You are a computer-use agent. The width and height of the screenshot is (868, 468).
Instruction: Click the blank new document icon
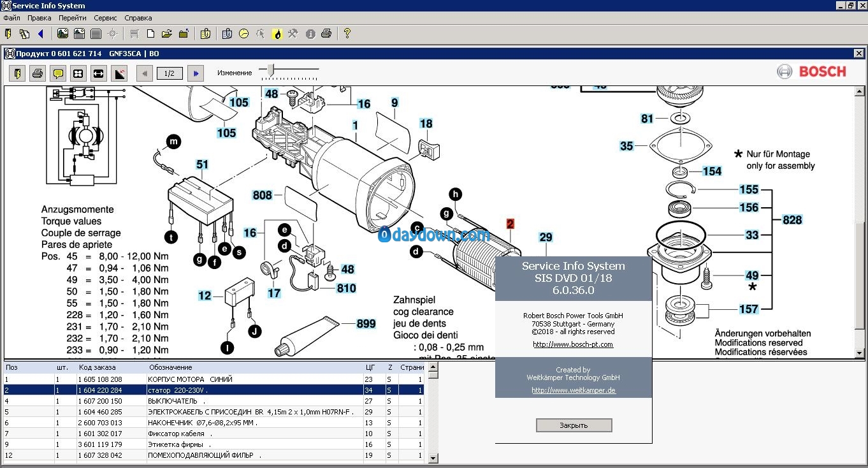pyautogui.click(x=151, y=34)
